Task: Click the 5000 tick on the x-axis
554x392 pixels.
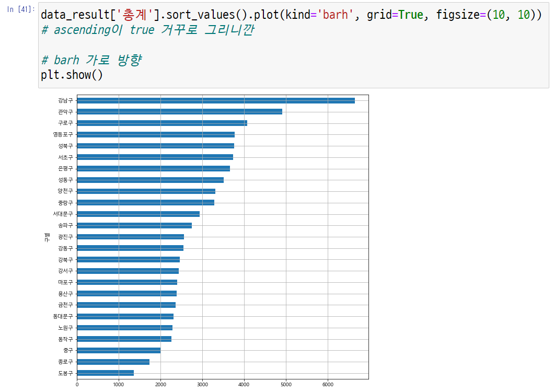Action: click(x=286, y=385)
